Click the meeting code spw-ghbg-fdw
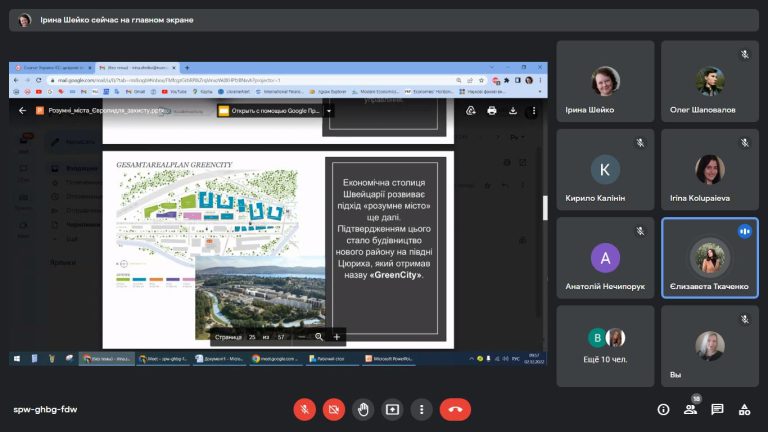768x432 pixels. coord(45,409)
